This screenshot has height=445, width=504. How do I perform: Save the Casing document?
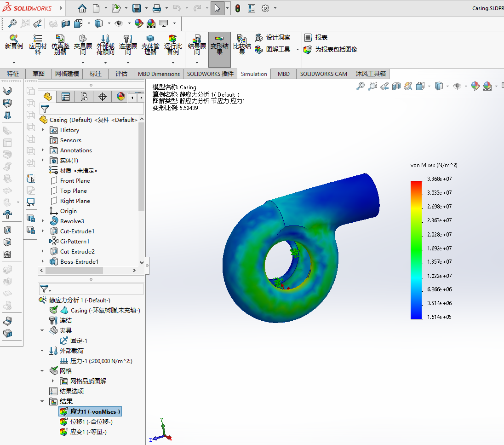(137, 8)
